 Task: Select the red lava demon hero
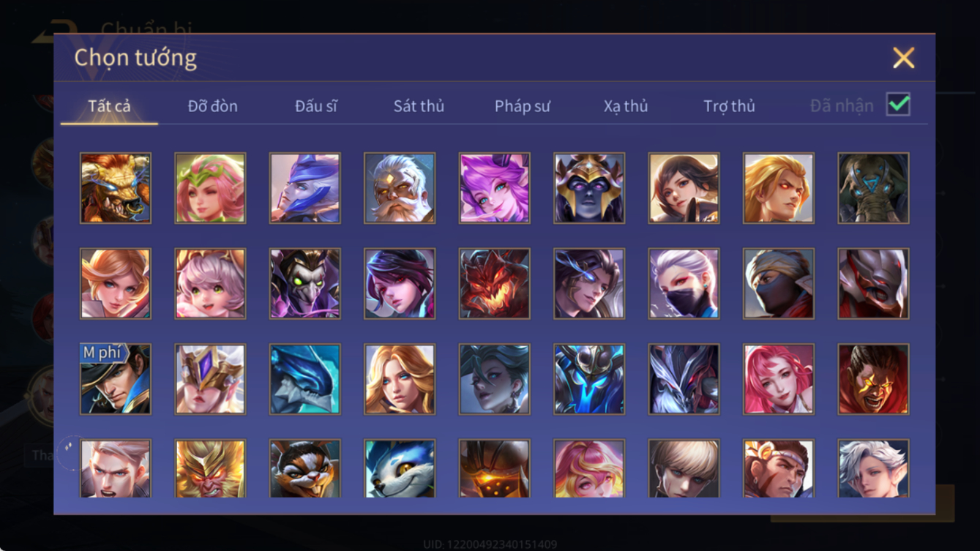pos(494,283)
